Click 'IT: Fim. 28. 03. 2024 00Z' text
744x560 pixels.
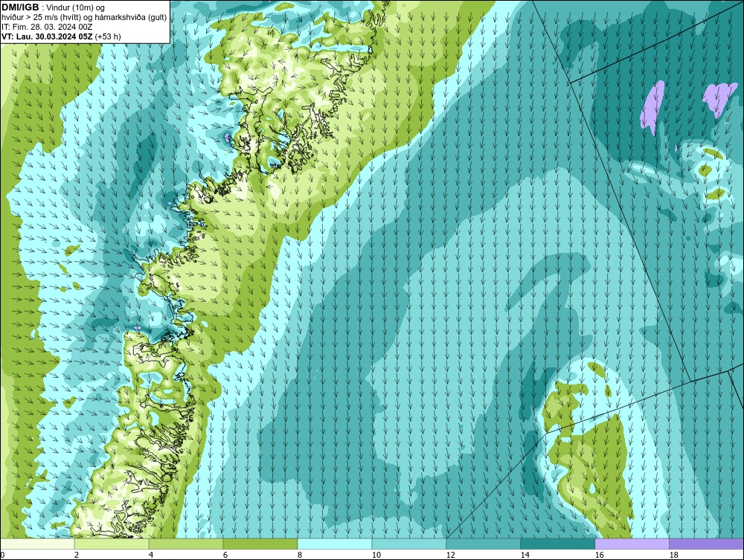tap(47, 27)
